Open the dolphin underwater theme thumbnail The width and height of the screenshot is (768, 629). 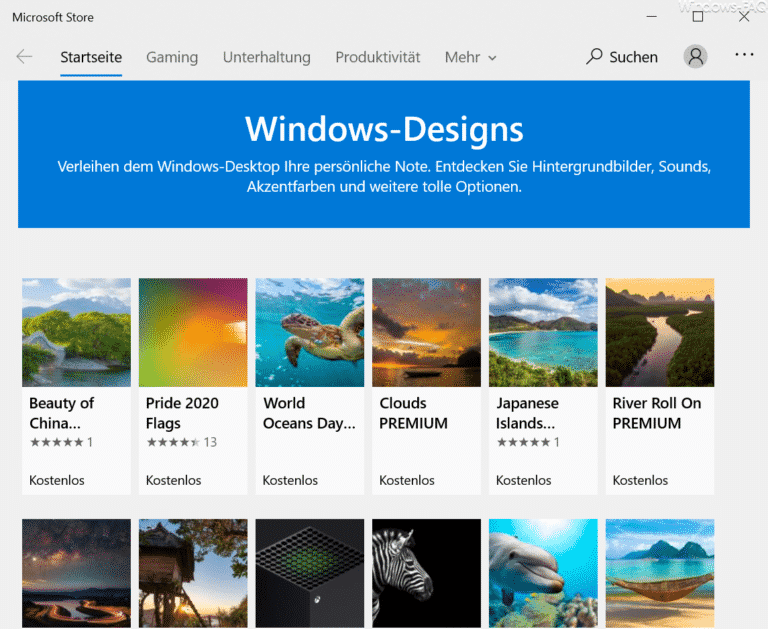pos(543,573)
